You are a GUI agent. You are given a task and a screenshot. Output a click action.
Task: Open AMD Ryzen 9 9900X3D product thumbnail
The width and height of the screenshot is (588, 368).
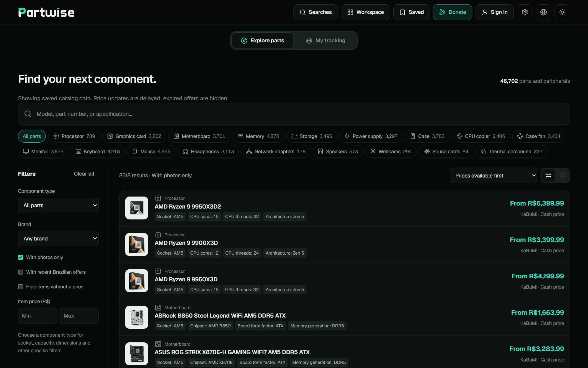tap(137, 245)
